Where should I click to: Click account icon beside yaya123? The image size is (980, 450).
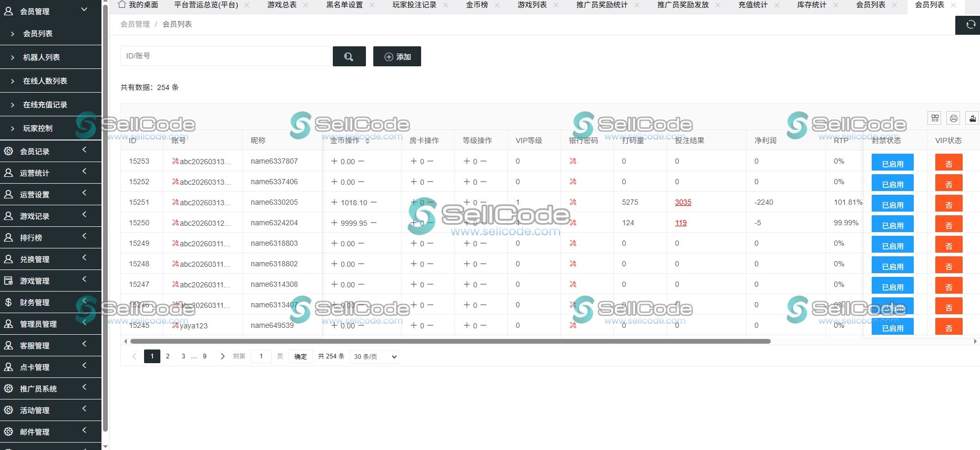click(x=176, y=325)
